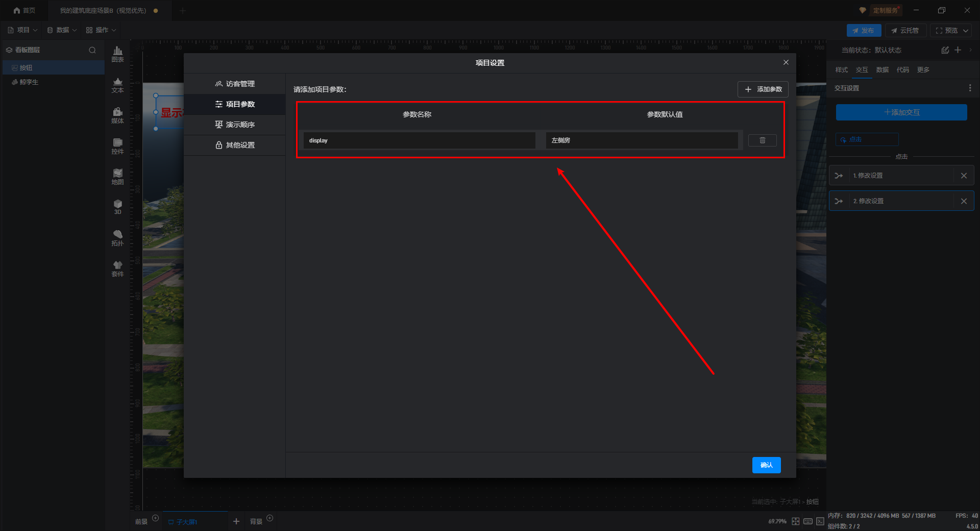The width and height of the screenshot is (980, 531).
Task: Open the 地图 component category
Action: tap(118, 177)
